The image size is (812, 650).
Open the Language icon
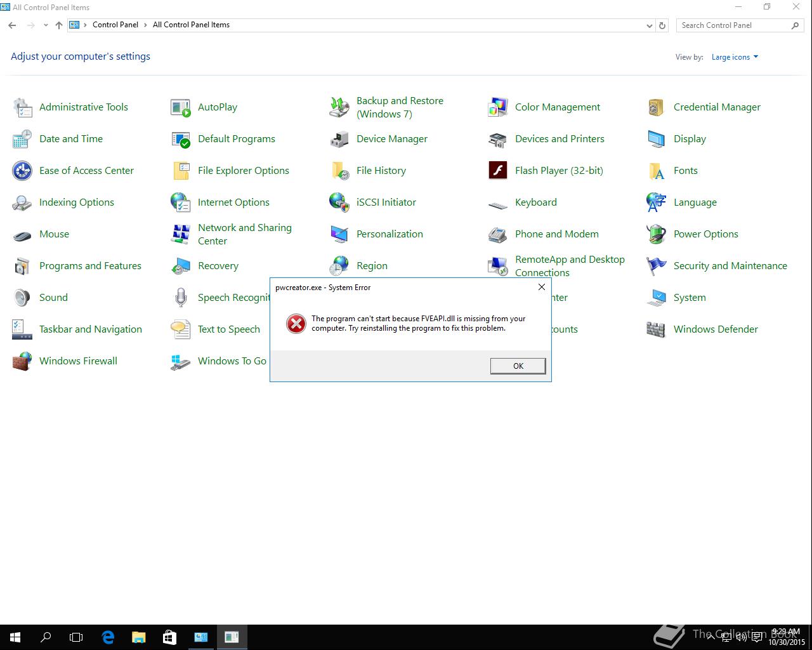pyautogui.click(x=657, y=202)
